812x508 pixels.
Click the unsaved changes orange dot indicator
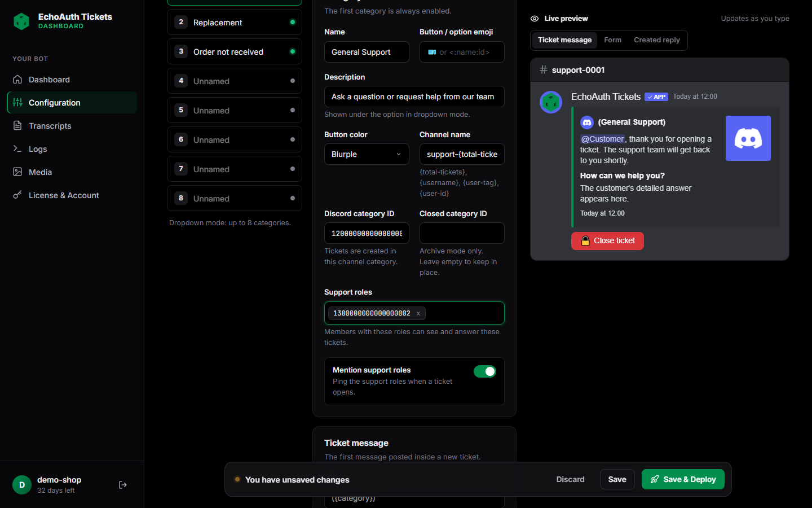pyautogui.click(x=237, y=479)
